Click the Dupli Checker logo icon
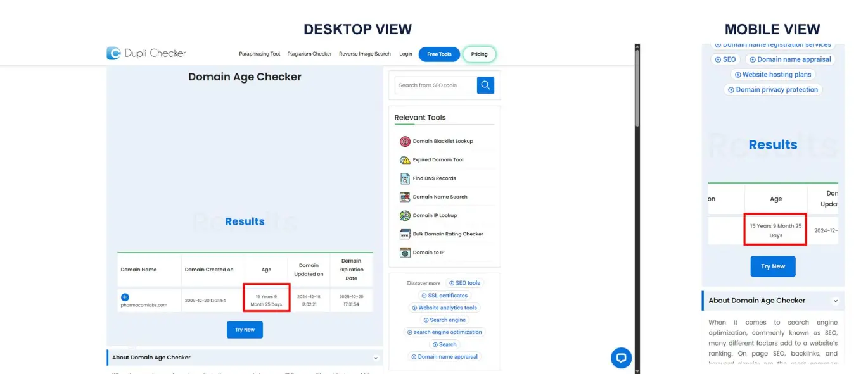The width and height of the screenshot is (868, 374). tap(113, 54)
